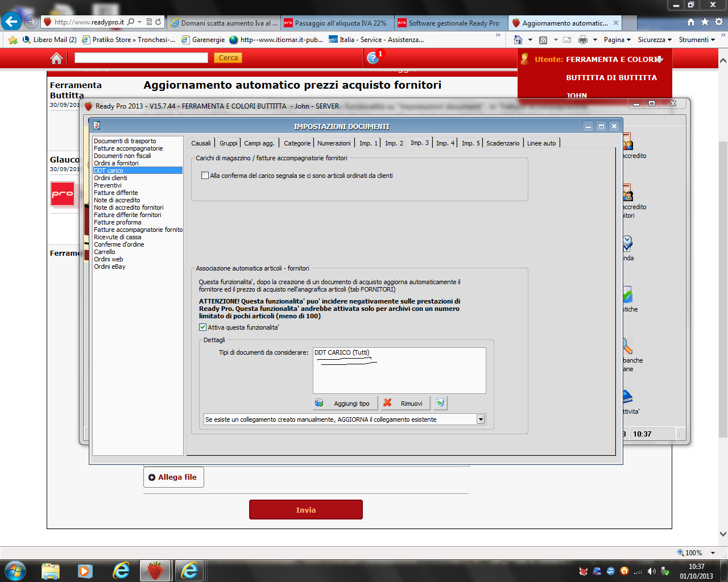Viewport: 728px width, 582px height.
Task: Click the add-to-favorites-bar star icon
Action: (13, 40)
